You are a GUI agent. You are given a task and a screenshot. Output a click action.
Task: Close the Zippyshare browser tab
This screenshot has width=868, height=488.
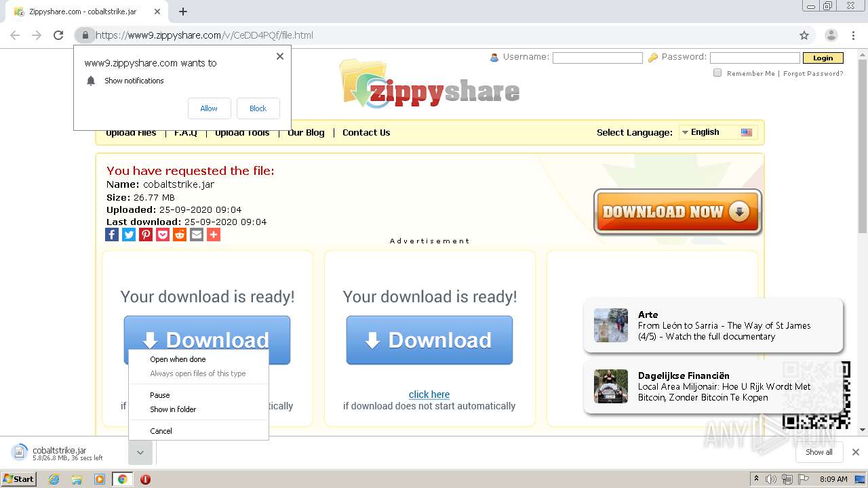click(157, 12)
